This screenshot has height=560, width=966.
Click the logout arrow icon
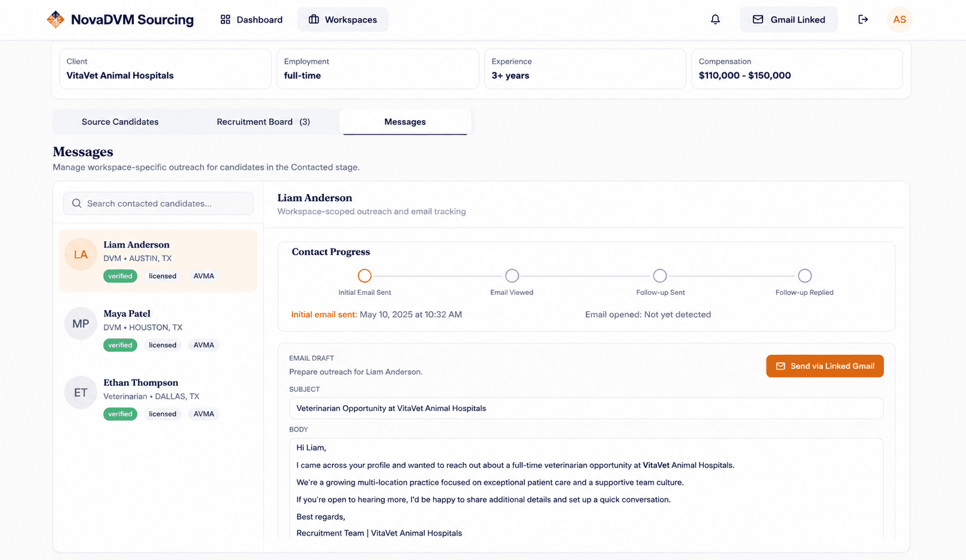pos(863,19)
